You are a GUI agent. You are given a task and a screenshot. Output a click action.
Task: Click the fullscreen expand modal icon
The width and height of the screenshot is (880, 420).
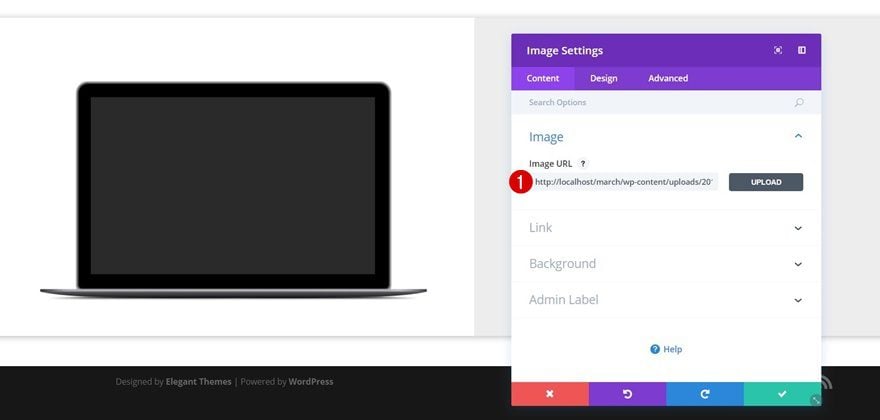click(778, 51)
